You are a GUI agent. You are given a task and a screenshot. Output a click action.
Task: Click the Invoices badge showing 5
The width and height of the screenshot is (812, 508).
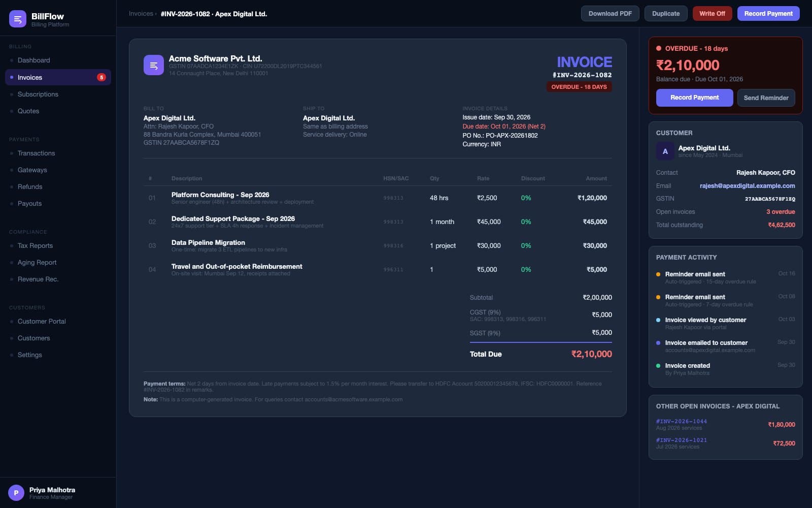tap(101, 77)
